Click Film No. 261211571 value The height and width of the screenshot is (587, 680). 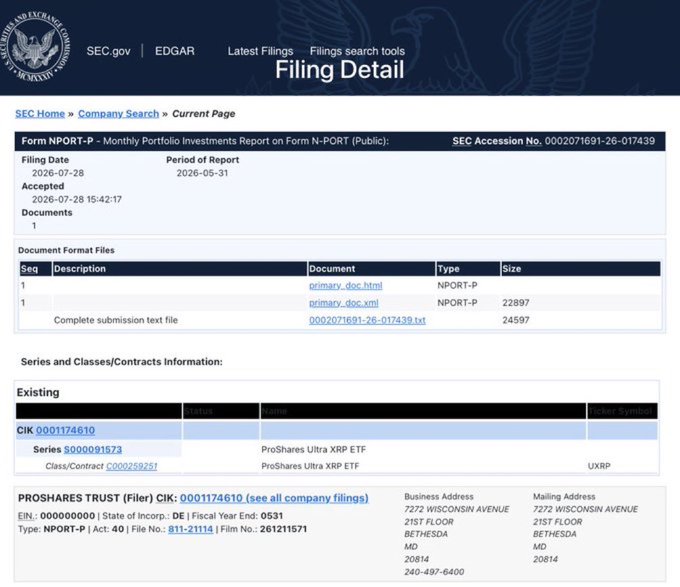[284, 529]
